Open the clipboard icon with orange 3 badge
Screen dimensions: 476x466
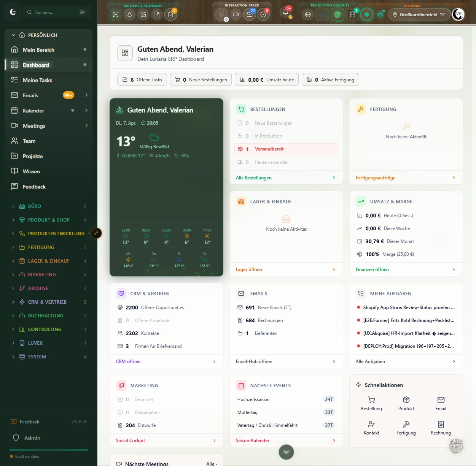pos(170,14)
